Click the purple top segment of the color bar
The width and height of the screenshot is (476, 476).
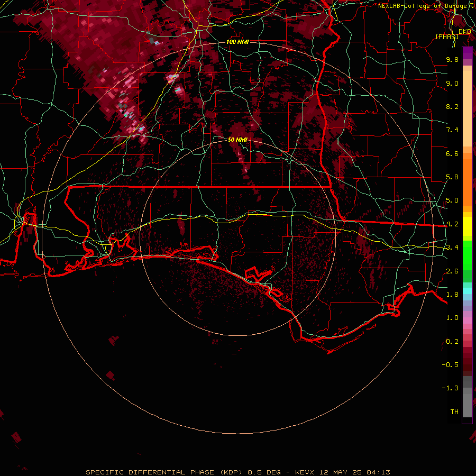point(467,53)
